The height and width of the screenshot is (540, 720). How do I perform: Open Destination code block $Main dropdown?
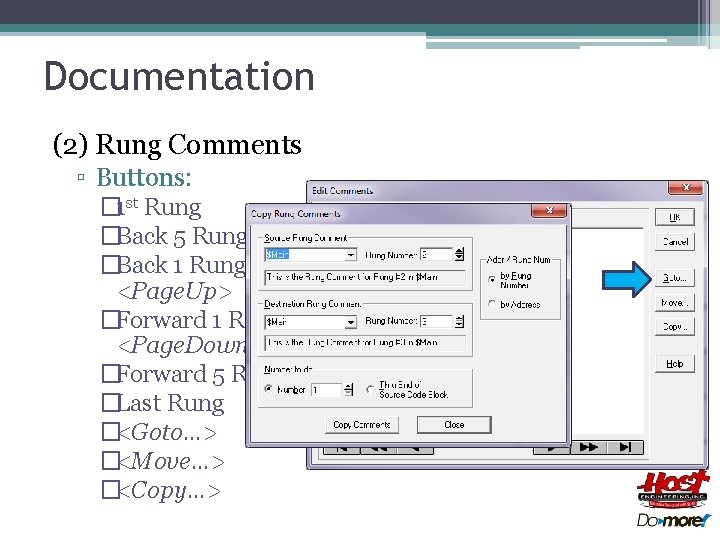[351, 322]
